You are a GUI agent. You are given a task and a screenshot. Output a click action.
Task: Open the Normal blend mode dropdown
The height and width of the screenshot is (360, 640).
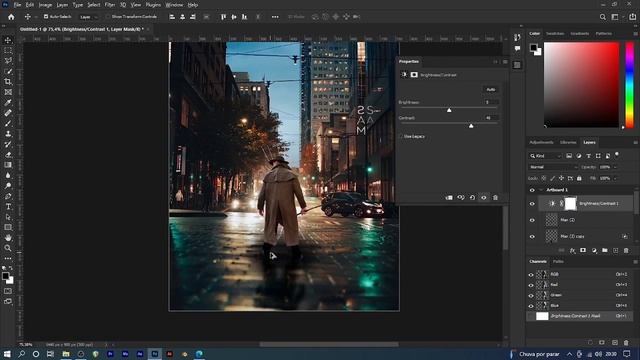(553, 167)
